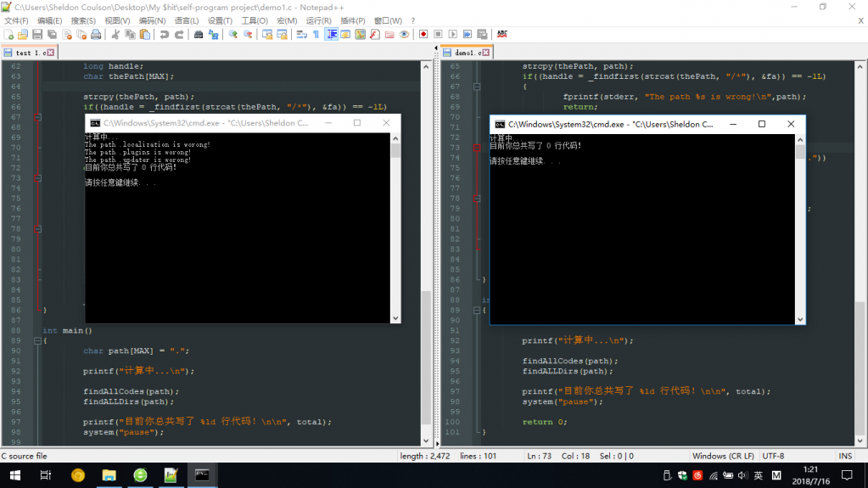The width and height of the screenshot is (868, 488).
Task: Click right cmd window up scroll arrow
Action: (800, 139)
